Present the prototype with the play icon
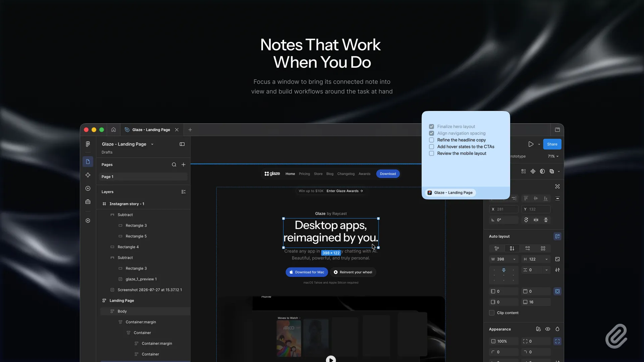Screen dimensions: 644x362 click(531, 144)
